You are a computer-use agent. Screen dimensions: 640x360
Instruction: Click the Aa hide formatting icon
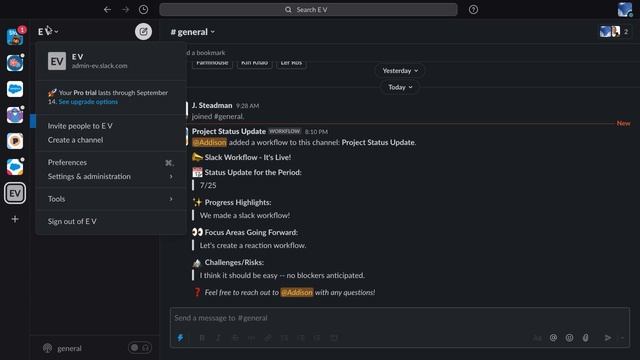pos(537,338)
